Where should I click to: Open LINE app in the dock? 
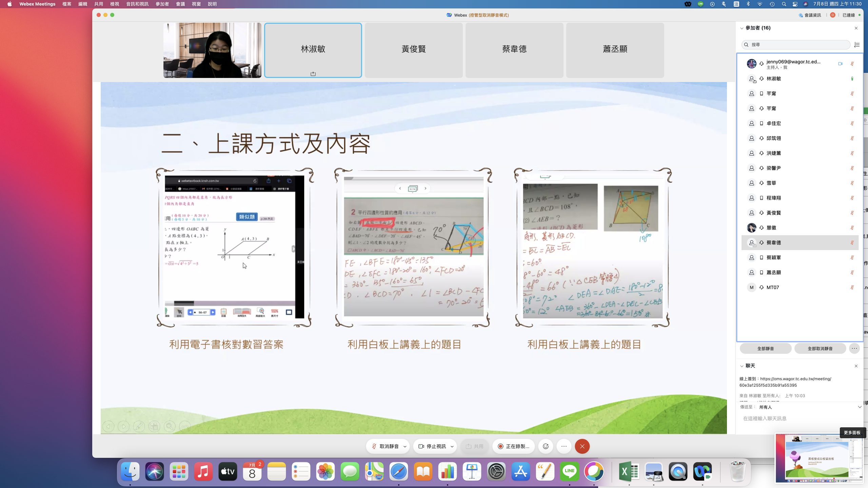click(x=570, y=471)
